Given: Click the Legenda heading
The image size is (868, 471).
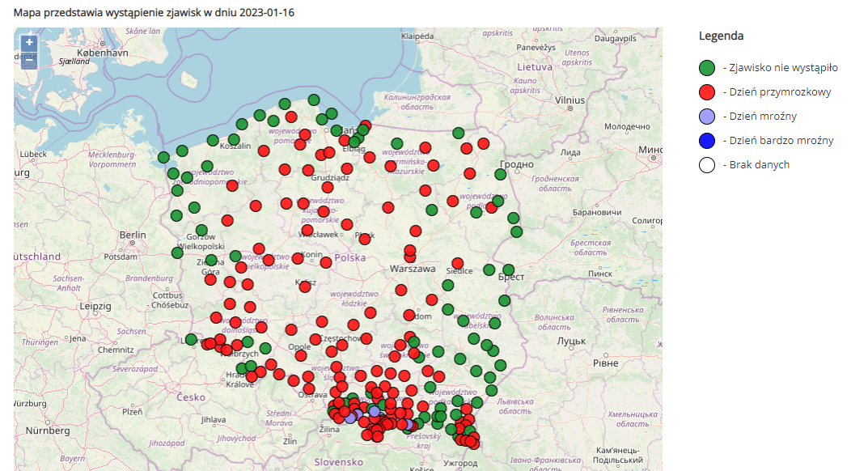Looking at the screenshot, I should coord(721,36).
